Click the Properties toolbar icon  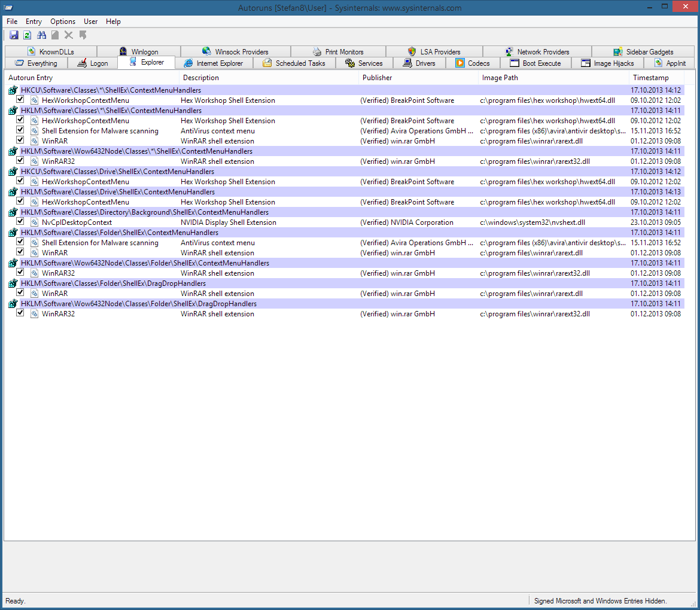pyautogui.click(x=55, y=35)
